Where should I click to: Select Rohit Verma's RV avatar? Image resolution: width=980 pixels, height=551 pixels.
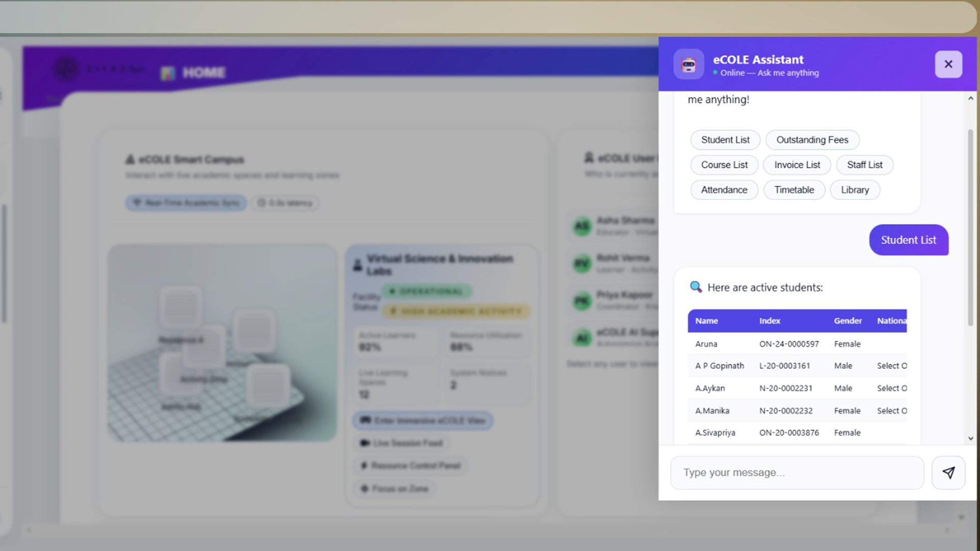(x=582, y=264)
